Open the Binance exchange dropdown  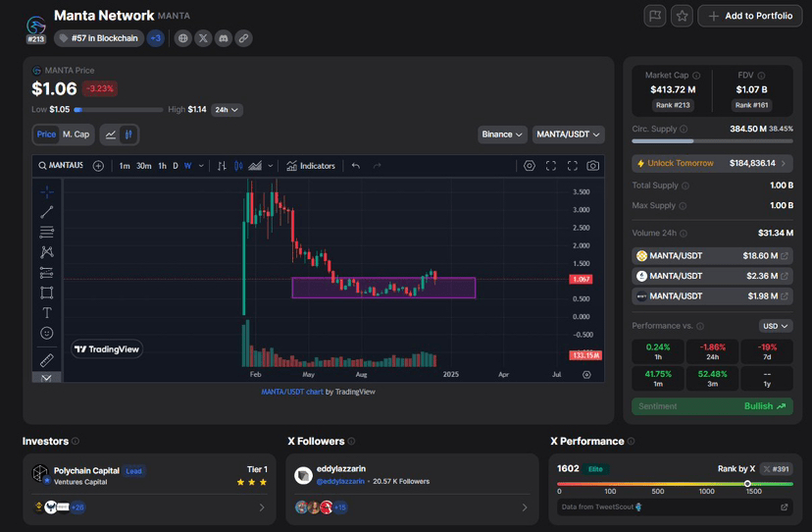point(503,134)
